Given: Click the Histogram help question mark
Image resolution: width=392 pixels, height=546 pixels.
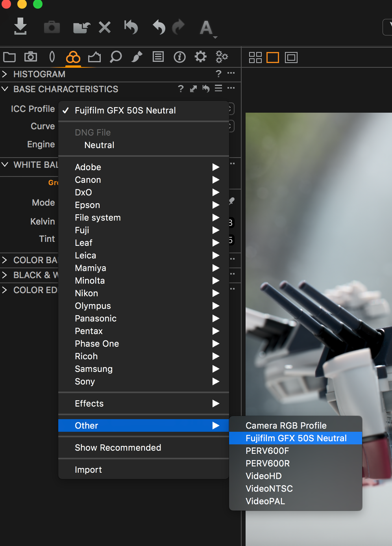Looking at the screenshot, I should point(219,74).
